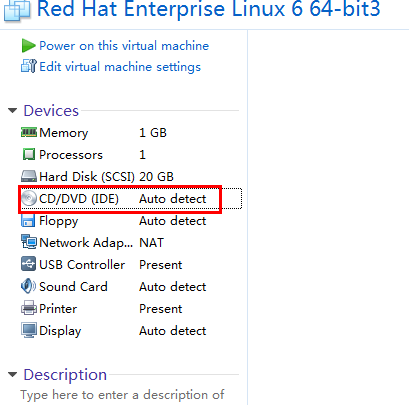Click the Red Hat VM title icon
The height and width of the screenshot is (405, 409).
coord(17,10)
